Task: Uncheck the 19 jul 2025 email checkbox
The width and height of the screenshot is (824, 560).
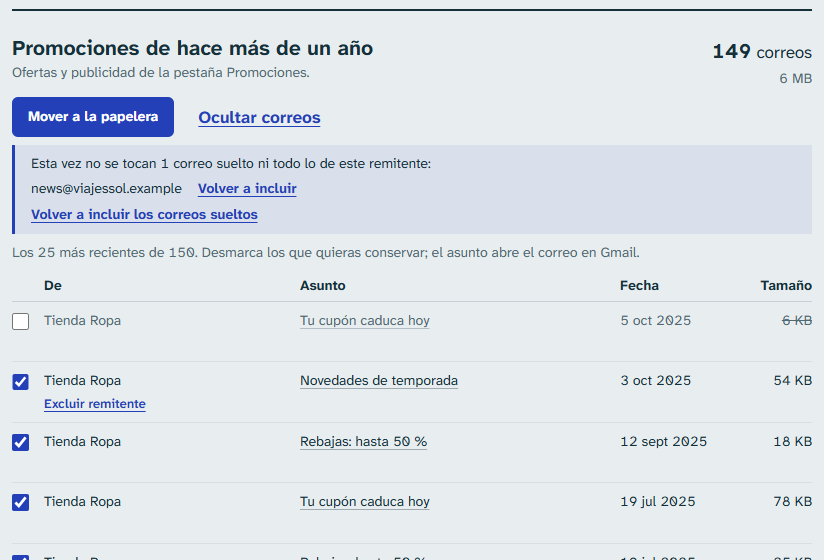Action: coord(20,503)
